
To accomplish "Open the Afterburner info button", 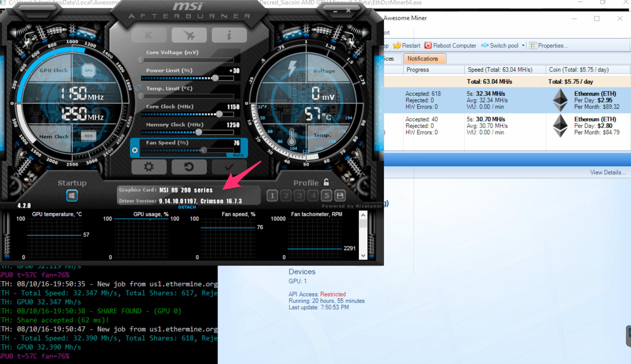I will [x=229, y=35].
